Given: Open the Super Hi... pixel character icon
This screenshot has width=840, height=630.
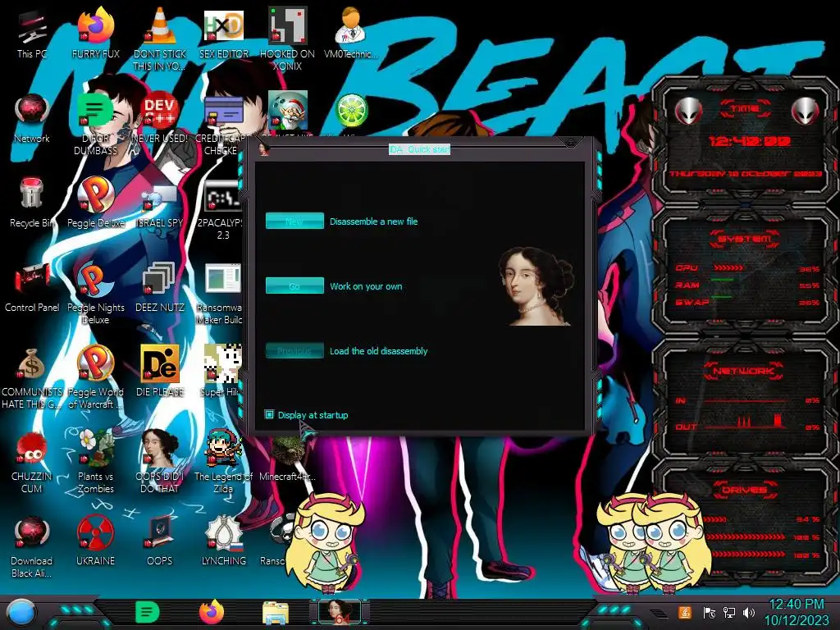Looking at the screenshot, I should tap(223, 364).
